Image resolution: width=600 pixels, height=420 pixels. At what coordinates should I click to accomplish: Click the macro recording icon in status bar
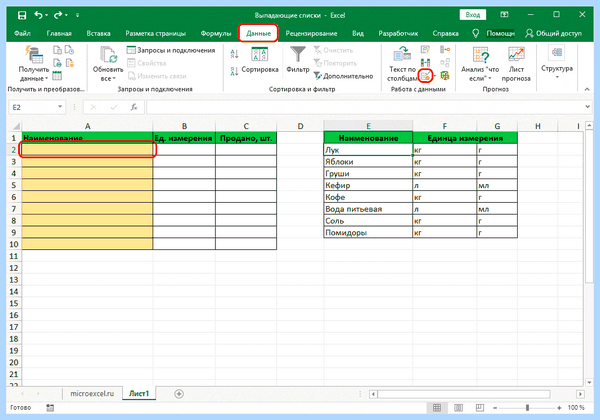[x=50, y=408]
